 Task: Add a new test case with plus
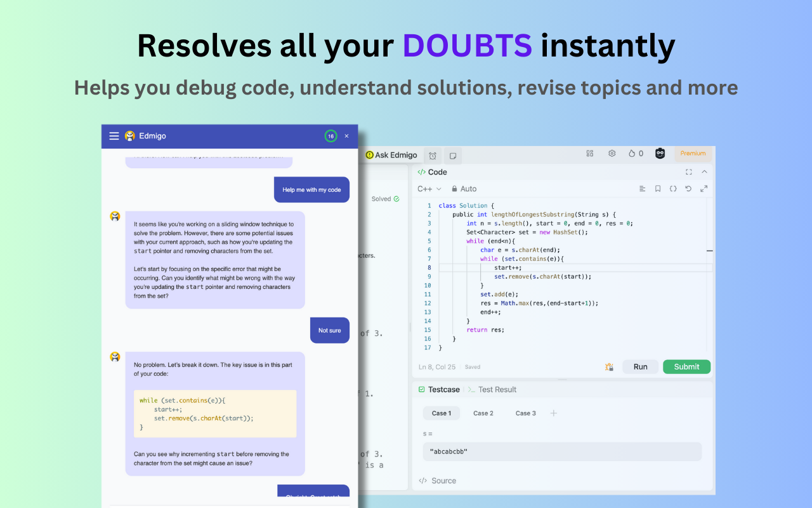[553, 413]
